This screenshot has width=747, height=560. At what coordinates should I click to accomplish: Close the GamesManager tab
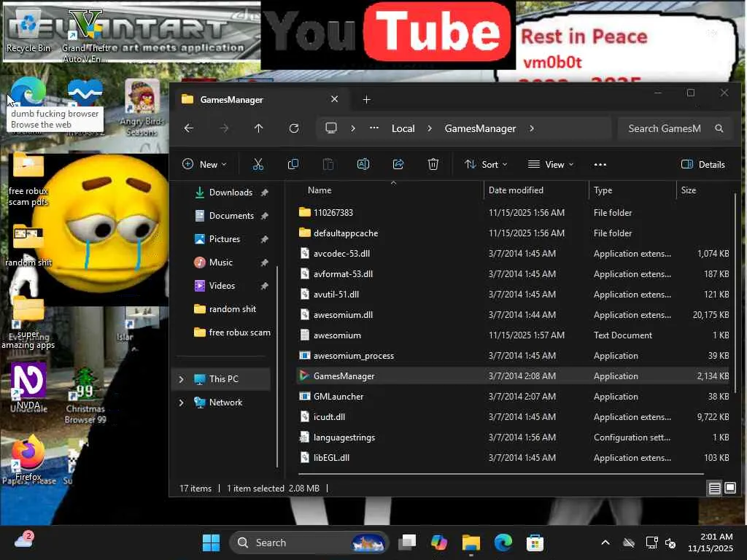334,99
